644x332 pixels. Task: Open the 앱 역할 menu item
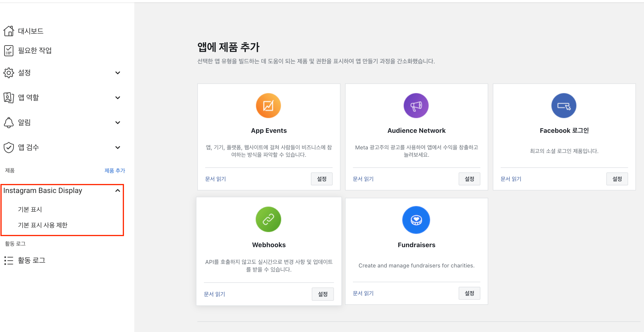[28, 97]
